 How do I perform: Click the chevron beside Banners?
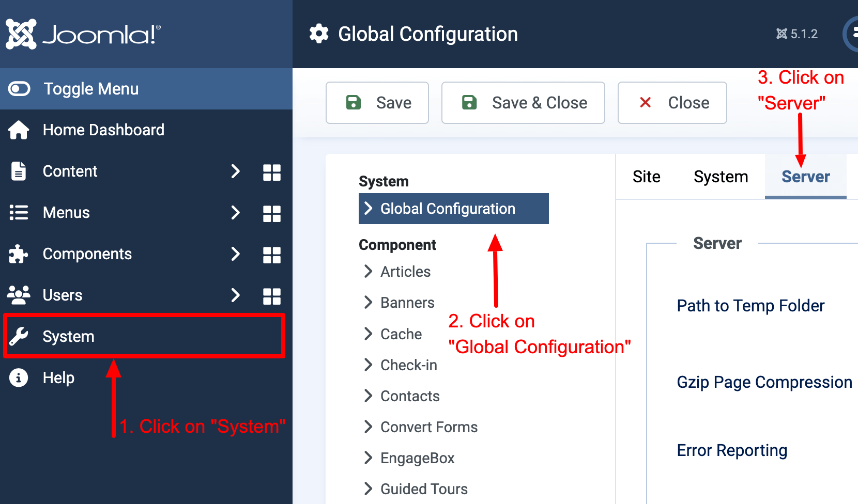(368, 302)
